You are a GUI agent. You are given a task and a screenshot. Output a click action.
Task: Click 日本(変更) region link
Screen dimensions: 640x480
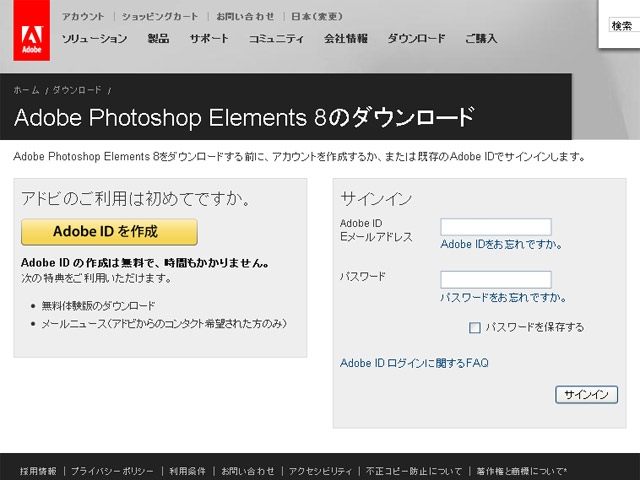(x=317, y=17)
